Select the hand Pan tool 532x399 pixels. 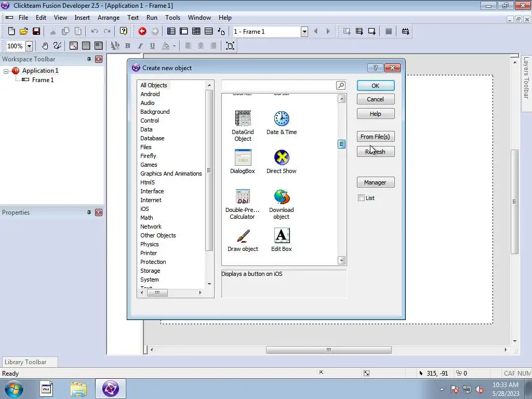tap(45, 46)
